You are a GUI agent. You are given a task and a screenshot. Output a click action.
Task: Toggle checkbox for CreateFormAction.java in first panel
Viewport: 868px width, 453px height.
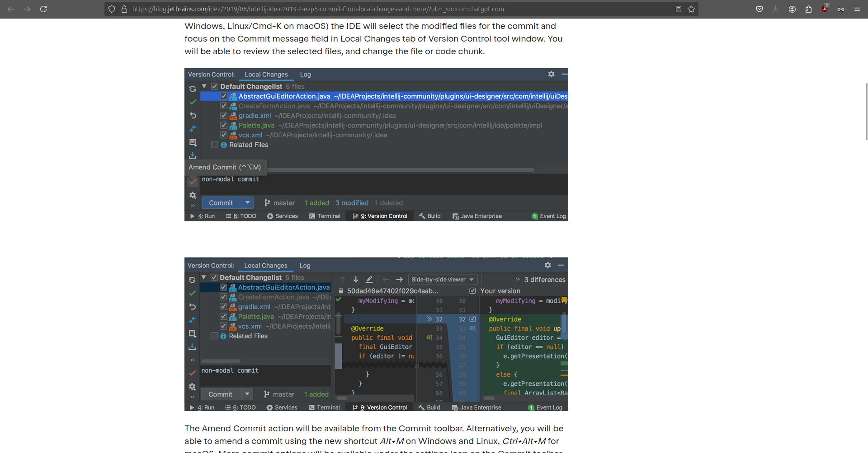click(x=224, y=106)
